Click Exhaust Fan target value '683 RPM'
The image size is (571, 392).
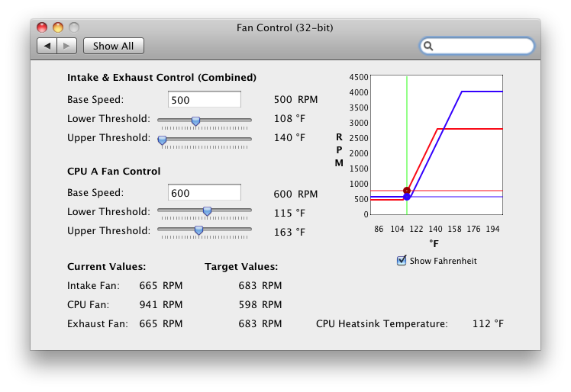(260, 323)
